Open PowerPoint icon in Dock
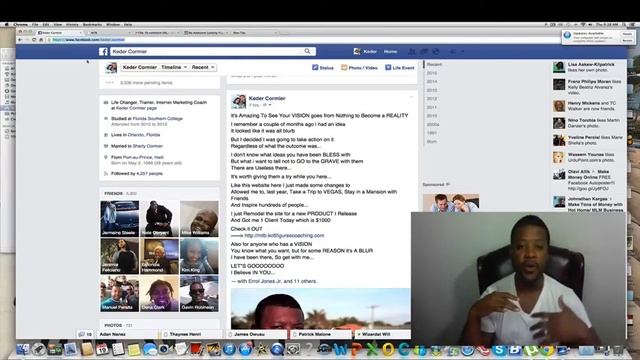The height and width of the screenshot is (360, 640). coord(356,349)
